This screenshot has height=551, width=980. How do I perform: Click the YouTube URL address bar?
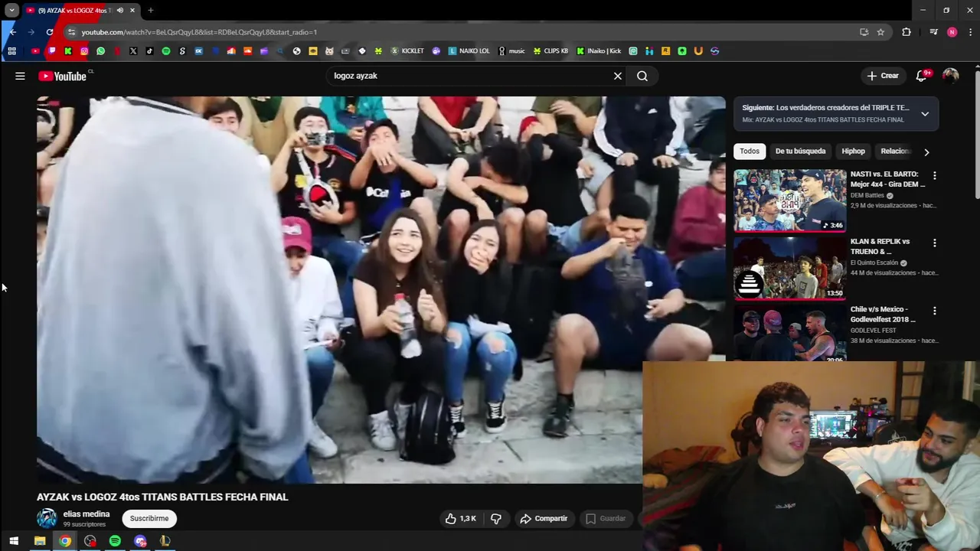459,32
